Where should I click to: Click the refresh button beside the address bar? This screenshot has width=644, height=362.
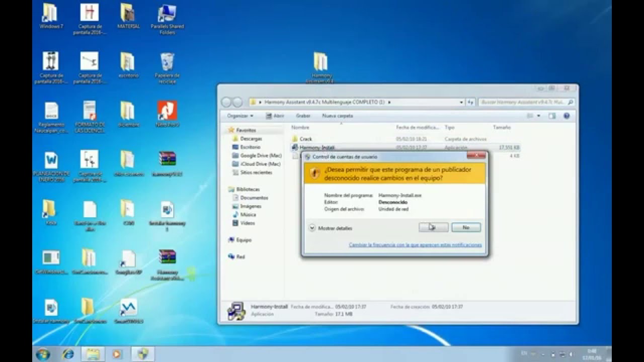point(470,102)
